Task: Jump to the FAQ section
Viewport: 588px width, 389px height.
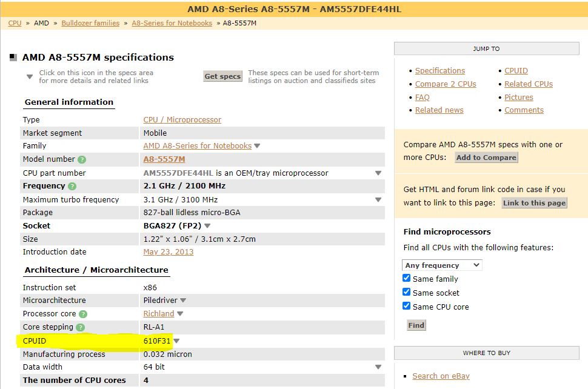Action: click(423, 98)
